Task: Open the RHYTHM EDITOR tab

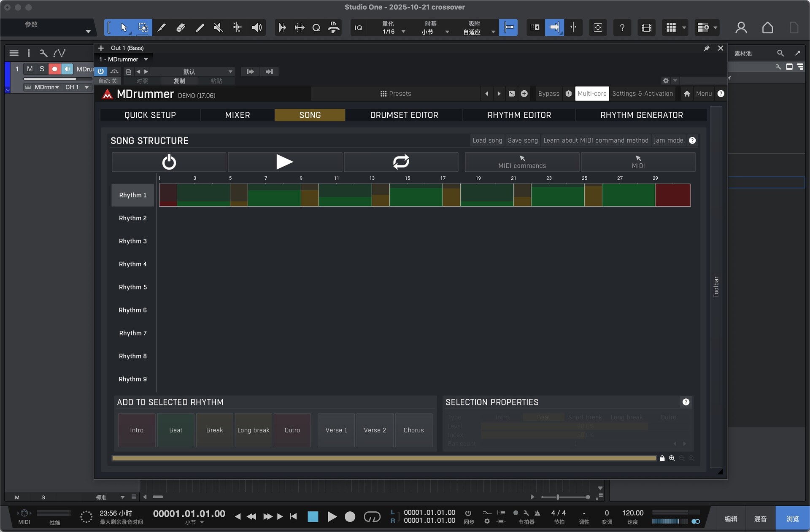Action: pos(519,115)
